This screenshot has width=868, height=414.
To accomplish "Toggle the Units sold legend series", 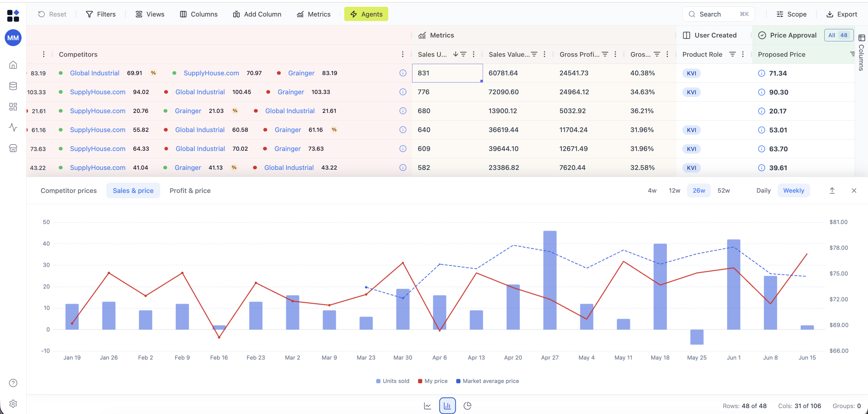I will [x=393, y=381].
